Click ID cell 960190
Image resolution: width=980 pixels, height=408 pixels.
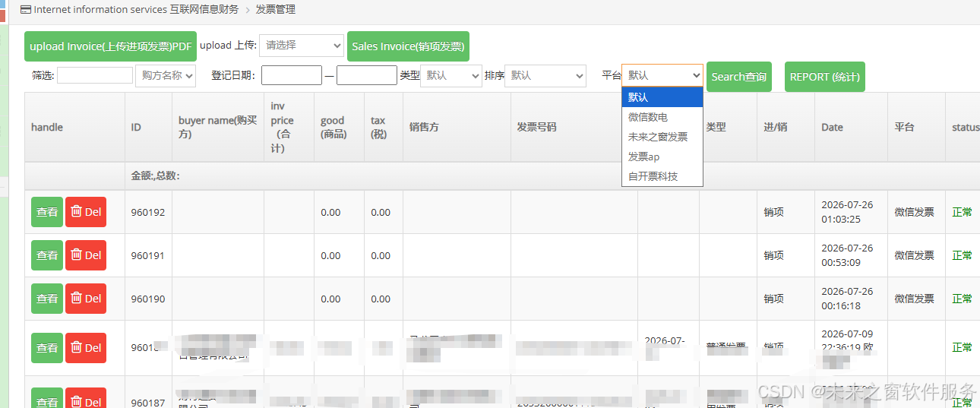point(148,299)
